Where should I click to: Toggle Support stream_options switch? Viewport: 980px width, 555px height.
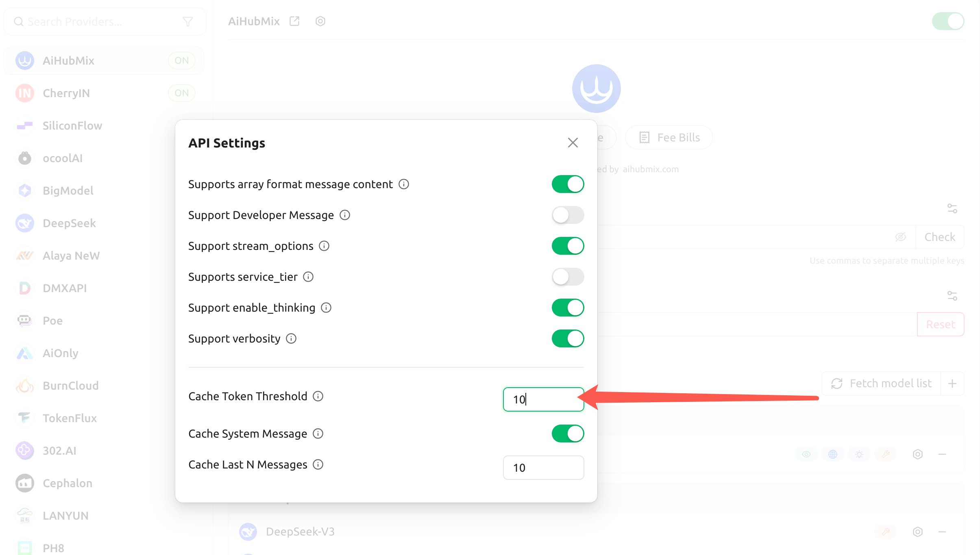click(568, 246)
